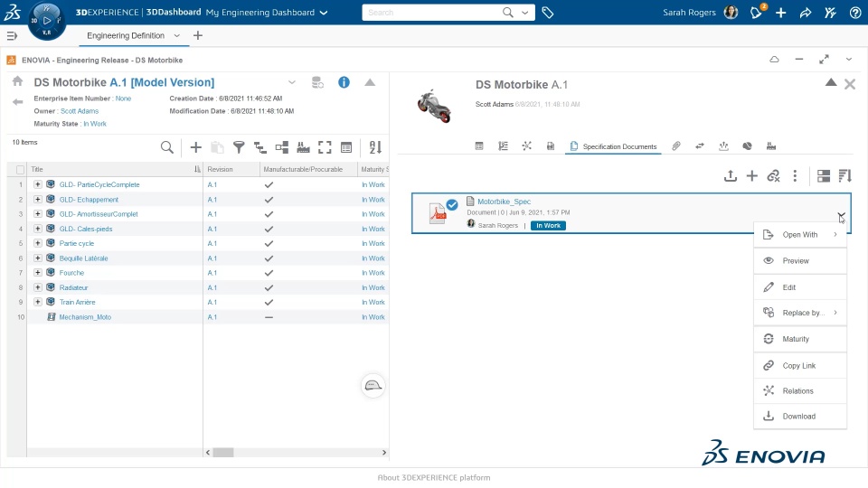Open the Mechanism_Moto item link
The width and height of the screenshot is (868, 488).
click(x=85, y=317)
